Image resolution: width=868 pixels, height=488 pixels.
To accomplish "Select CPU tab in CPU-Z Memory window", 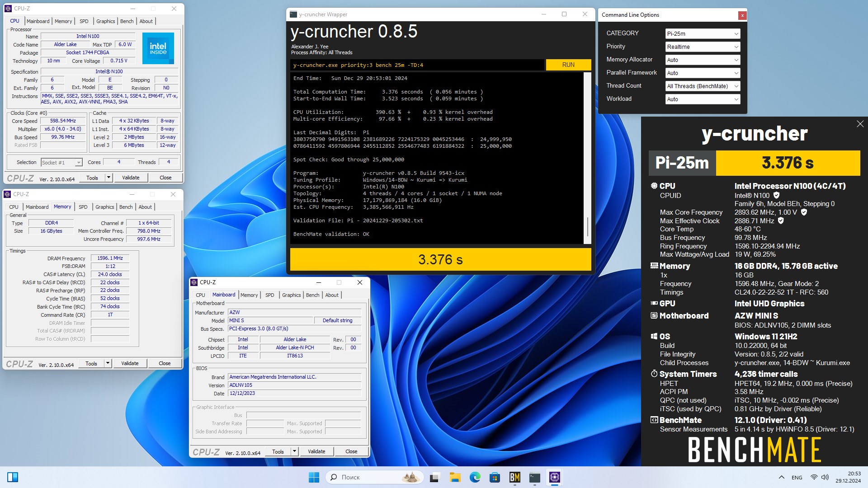I will [14, 207].
